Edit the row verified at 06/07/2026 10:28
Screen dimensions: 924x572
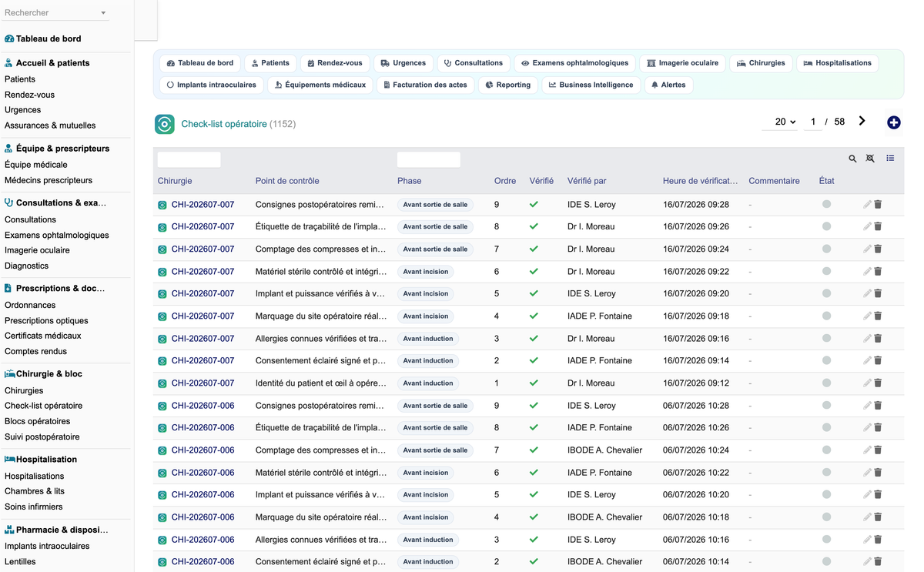(868, 406)
